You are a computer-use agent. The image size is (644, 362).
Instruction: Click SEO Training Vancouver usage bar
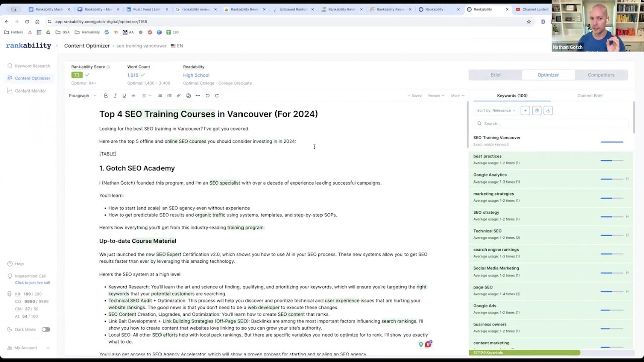pyautogui.click(x=612, y=142)
